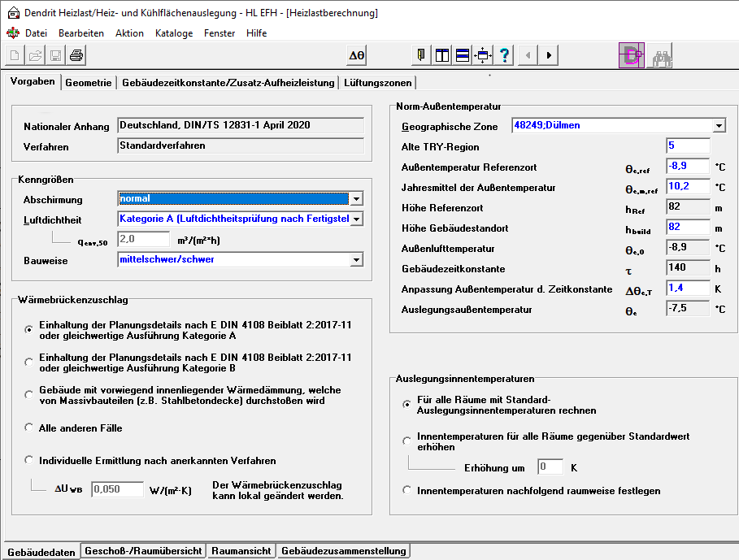Viewport: 739px width, 560px height.
Task: Click the Δθ temperature difference icon
Action: 356,55
